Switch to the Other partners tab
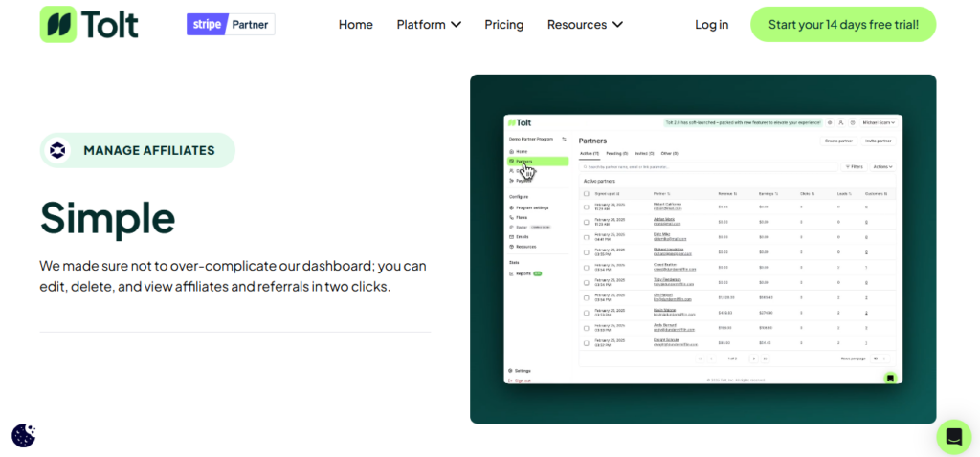Screen dimensions: 980x457 669,154
